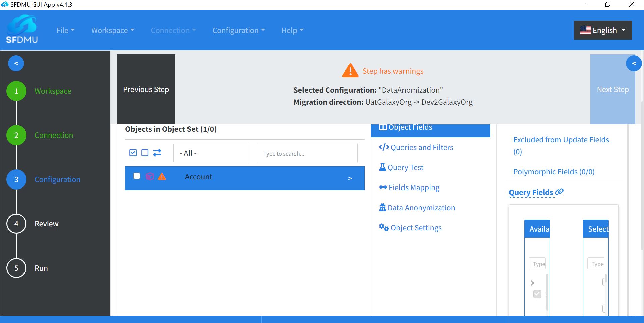Tick the Account object checkbox
Image resolution: width=644 pixels, height=323 pixels.
pos(137,176)
